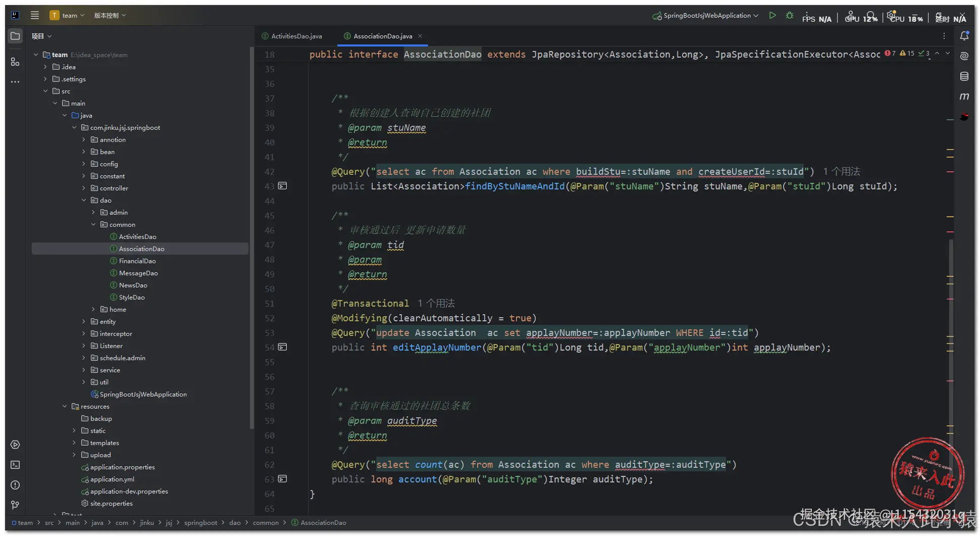This screenshot has height=536, width=980.
Task: Go to next highlighted error
Action: pyautogui.click(x=948, y=53)
